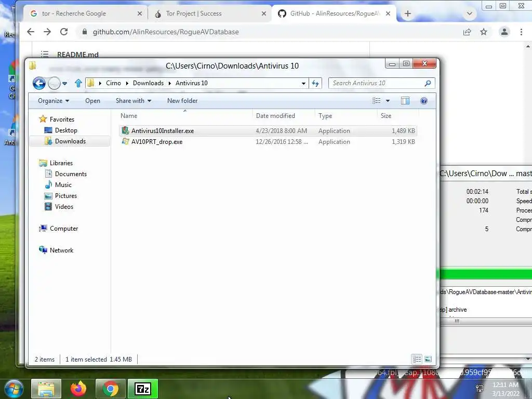This screenshot has width=532, height=399.
Task: Click the Antivirus10Installer.exe file icon
Action: point(125,130)
